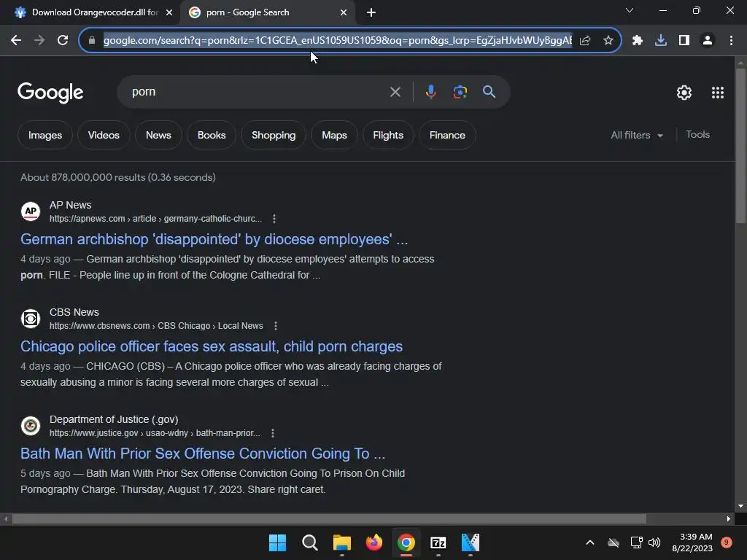Open the Extensions puzzle icon
The width and height of the screenshot is (747, 560).
[x=638, y=41]
